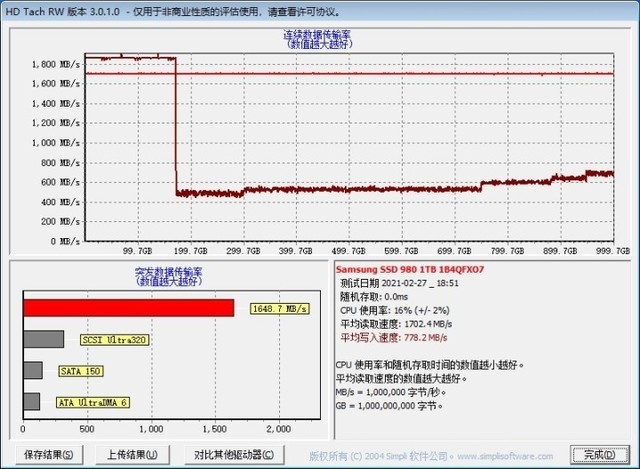Click the CPU 使用率: 16% line

[x=395, y=310]
